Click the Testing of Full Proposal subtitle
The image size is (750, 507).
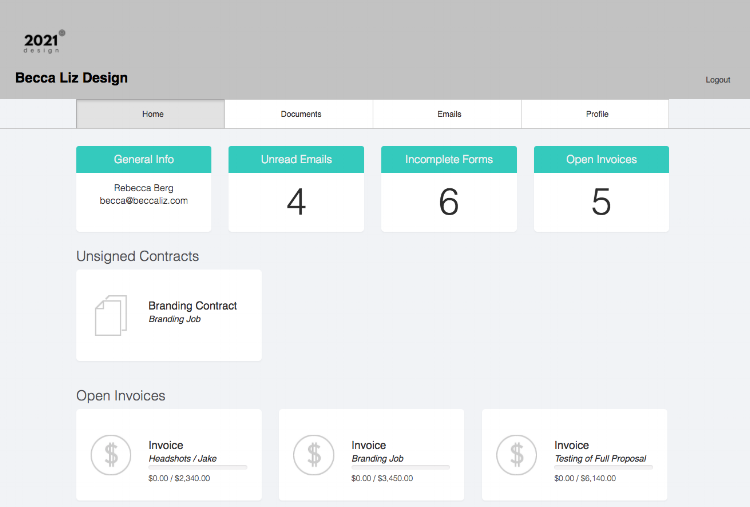pos(600,459)
